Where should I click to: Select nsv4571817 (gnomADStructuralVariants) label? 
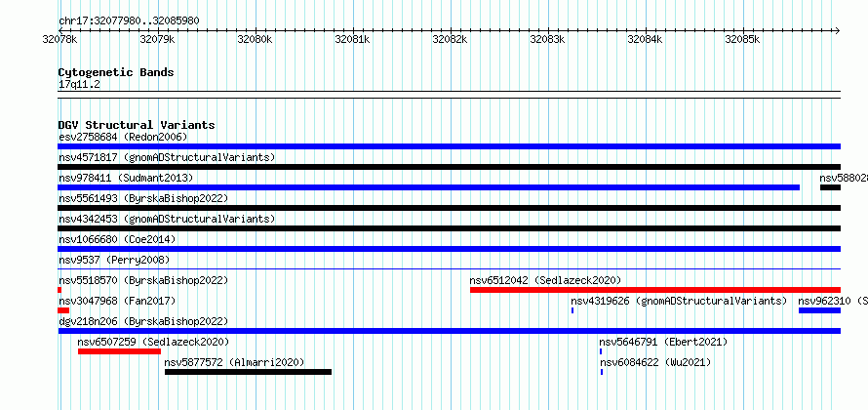167,157
